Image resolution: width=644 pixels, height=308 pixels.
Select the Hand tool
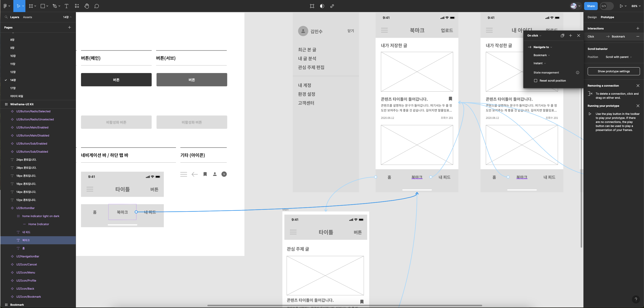(87, 6)
